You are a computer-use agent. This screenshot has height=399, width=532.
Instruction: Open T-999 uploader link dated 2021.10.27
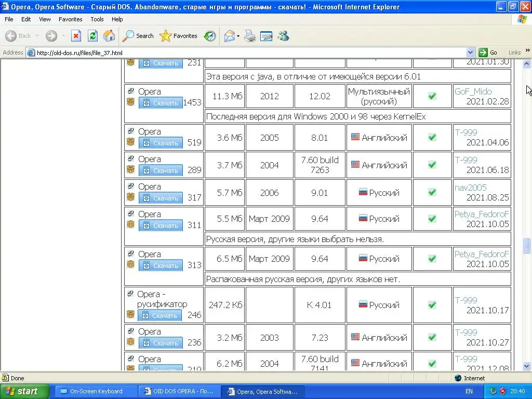pos(466,332)
